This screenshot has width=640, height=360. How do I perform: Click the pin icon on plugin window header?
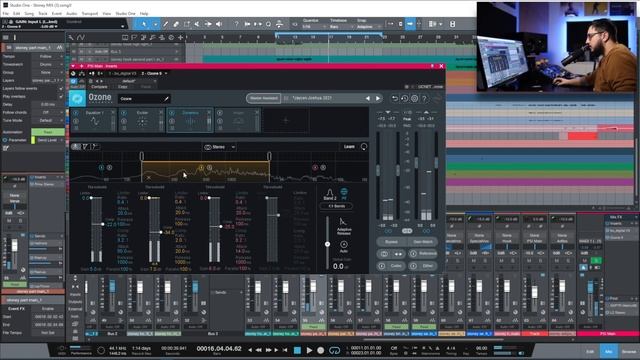point(432,66)
